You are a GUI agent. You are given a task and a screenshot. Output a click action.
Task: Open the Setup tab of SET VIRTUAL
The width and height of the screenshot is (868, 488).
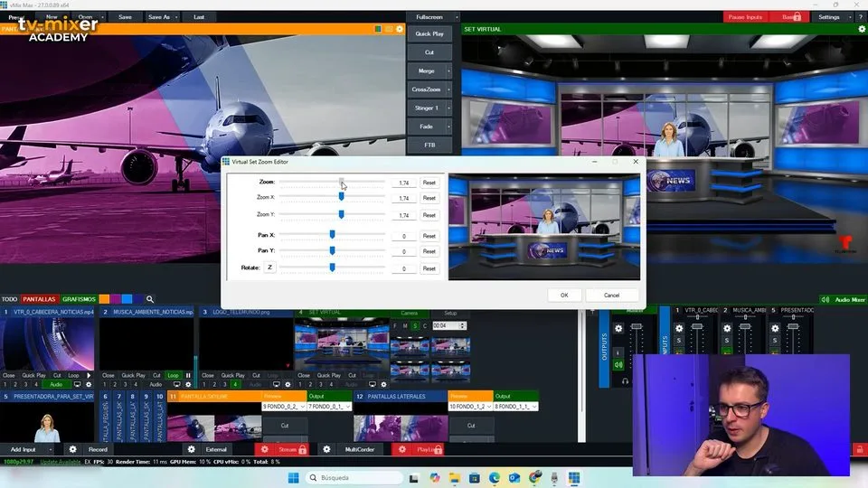[x=450, y=314]
